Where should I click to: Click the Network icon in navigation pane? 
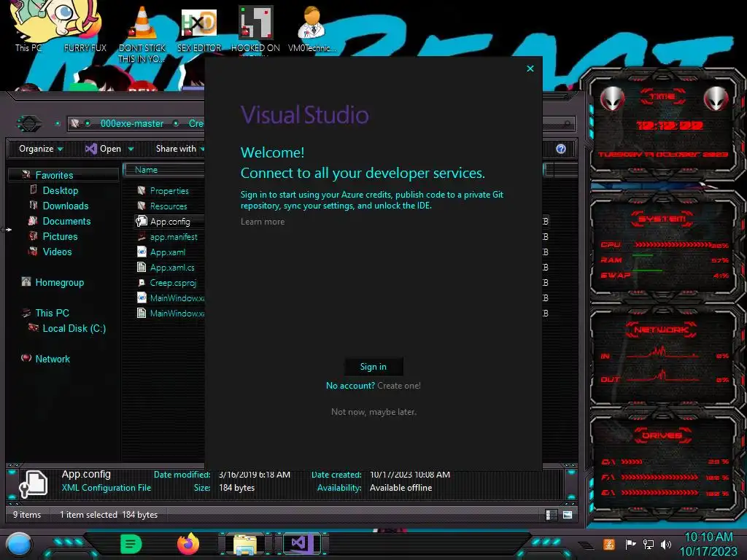pos(26,358)
